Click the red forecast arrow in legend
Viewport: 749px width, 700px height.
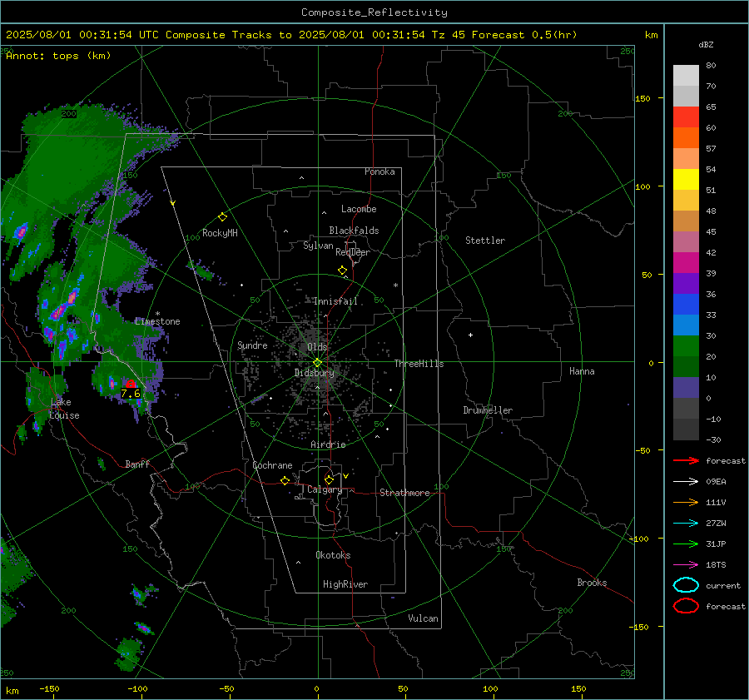pyautogui.click(x=686, y=460)
